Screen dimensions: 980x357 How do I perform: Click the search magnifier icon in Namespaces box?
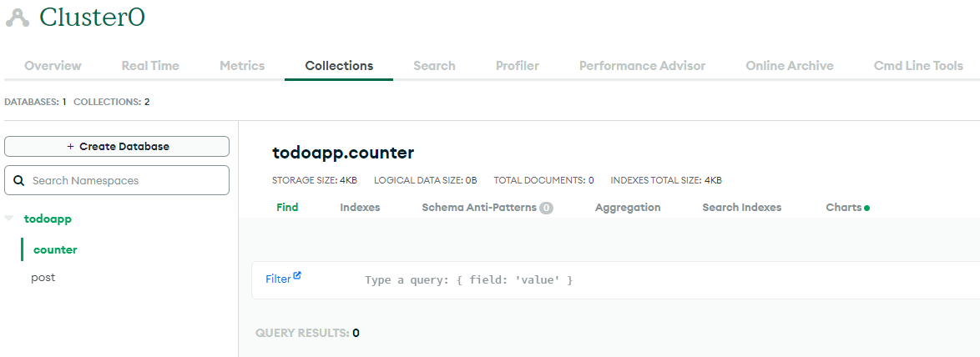tap(18, 181)
